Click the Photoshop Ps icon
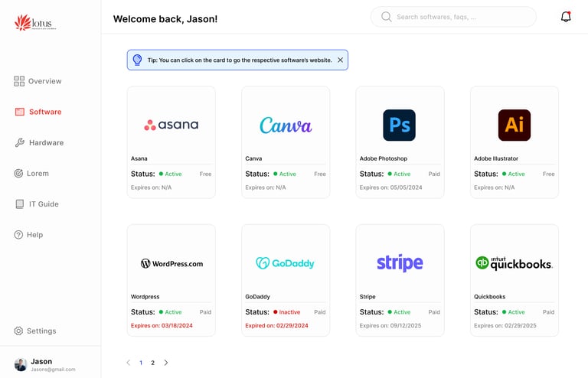The image size is (588, 378). (400, 125)
